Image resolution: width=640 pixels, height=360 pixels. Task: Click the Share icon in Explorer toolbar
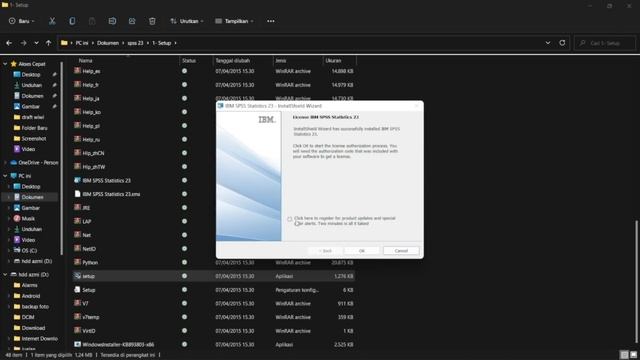(132, 21)
